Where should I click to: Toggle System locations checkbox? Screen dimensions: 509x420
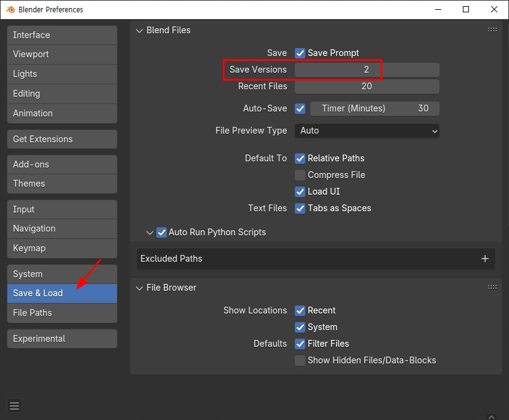[x=300, y=327]
